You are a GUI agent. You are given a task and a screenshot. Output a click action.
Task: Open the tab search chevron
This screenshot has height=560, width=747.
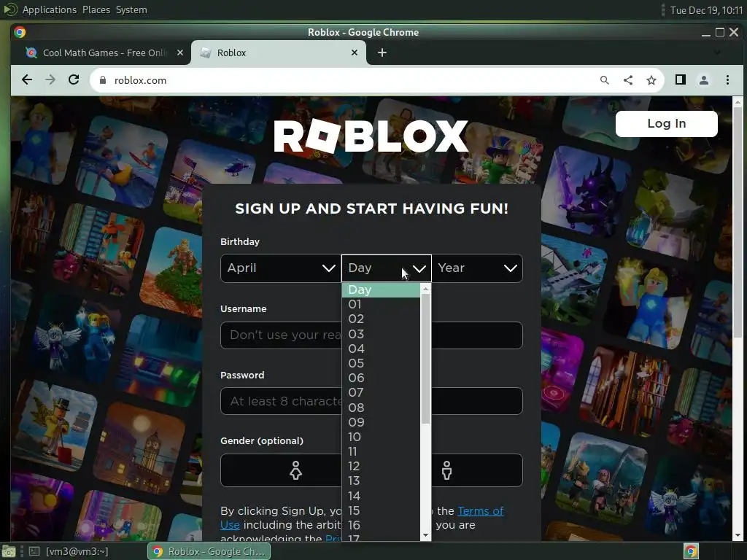pyautogui.click(x=716, y=52)
